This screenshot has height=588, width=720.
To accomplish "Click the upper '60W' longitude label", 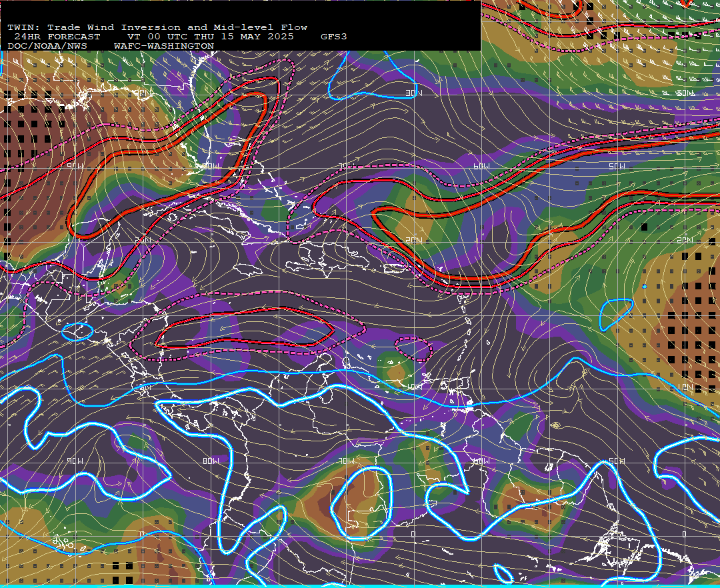I will pos(481,167).
